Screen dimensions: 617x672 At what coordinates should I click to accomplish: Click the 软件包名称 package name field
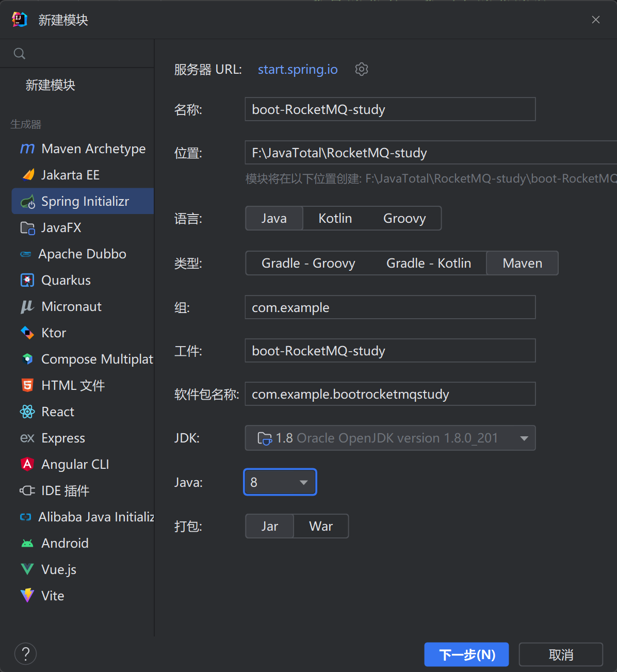pos(390,394)
